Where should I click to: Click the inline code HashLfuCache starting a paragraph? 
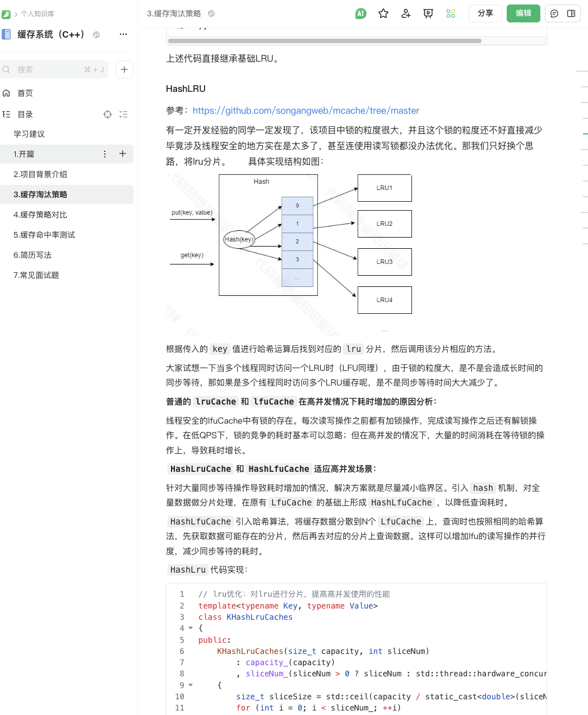[x=201, y=522]
